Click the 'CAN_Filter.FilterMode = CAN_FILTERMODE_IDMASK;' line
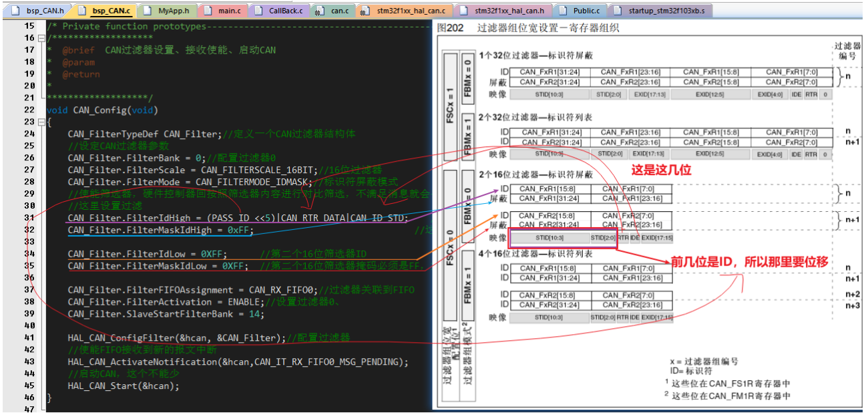The height and width of the screenshot is (413, 868). [x=232, y=182]
